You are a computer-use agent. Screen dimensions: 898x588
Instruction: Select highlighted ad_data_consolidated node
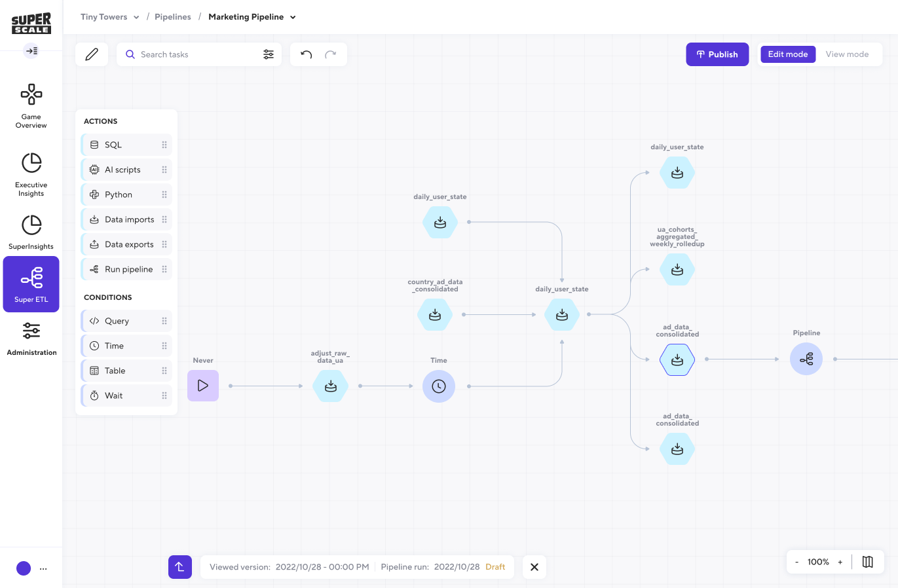click(x=677, y=359)
